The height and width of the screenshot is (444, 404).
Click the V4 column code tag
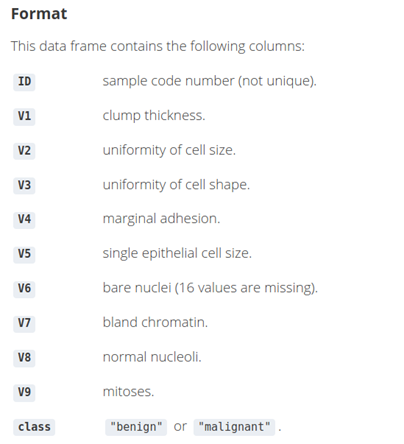(24, 220)
